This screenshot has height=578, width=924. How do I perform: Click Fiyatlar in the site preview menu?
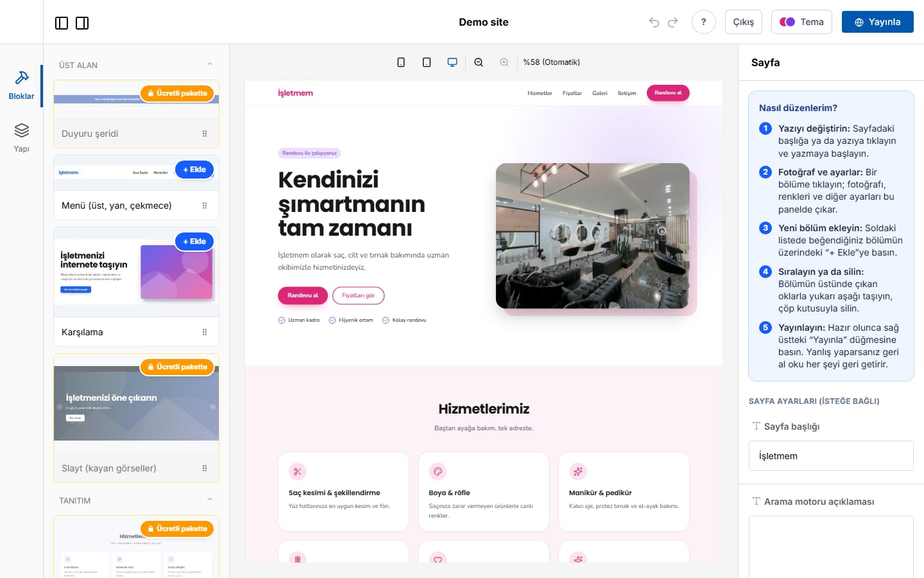[x=572, y=93]
